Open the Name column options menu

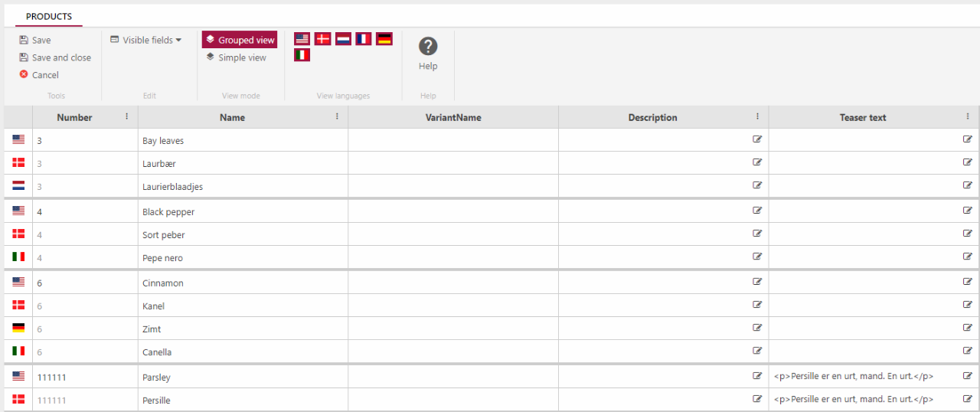pyautogui.click(x=337, y=116)
